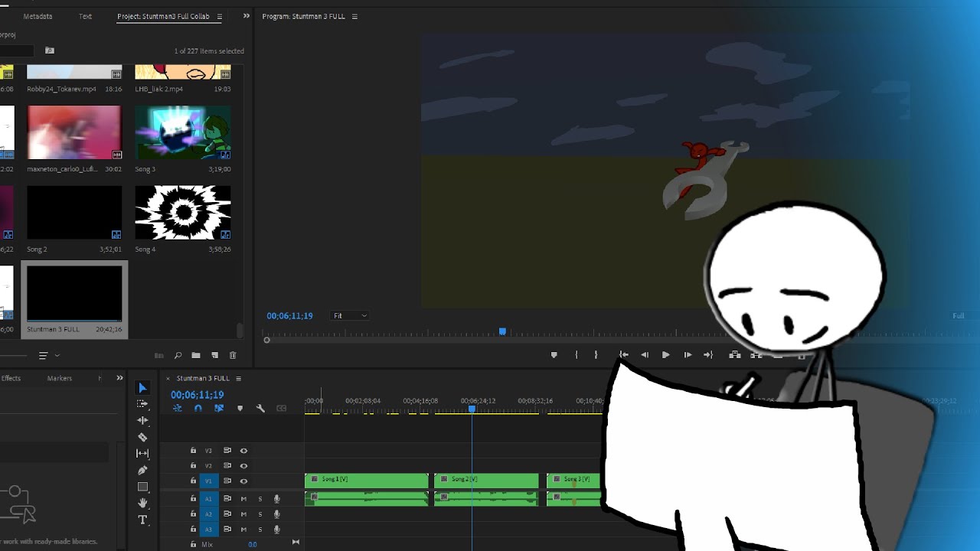
Task: Expand Effects panel group overflow chevron
Action: click(119, 378)
